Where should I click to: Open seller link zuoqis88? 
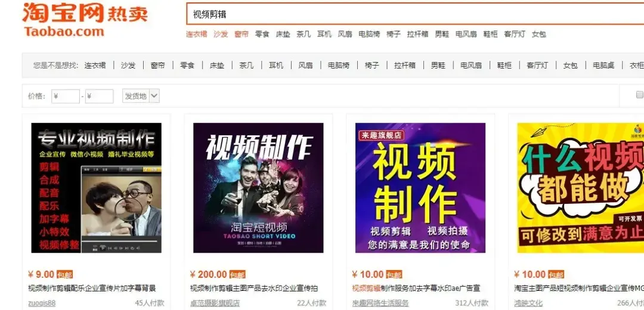[42, 303]
